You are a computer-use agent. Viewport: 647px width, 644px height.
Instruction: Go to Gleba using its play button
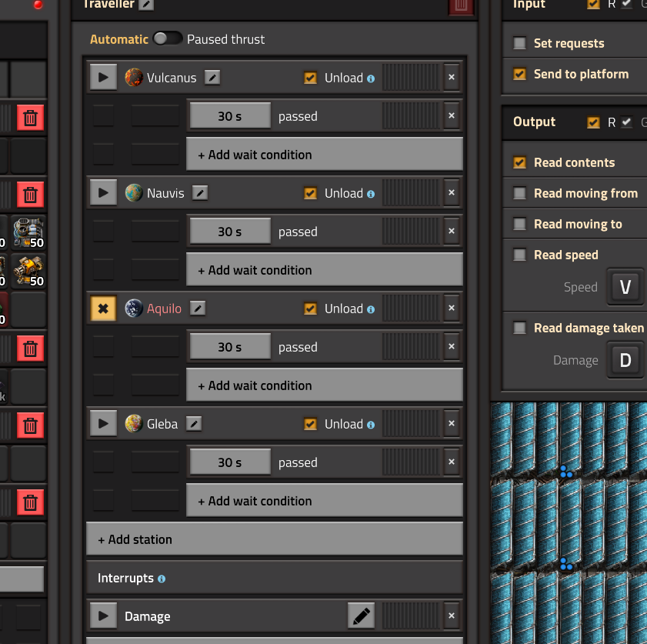click(x=103, y=424)
